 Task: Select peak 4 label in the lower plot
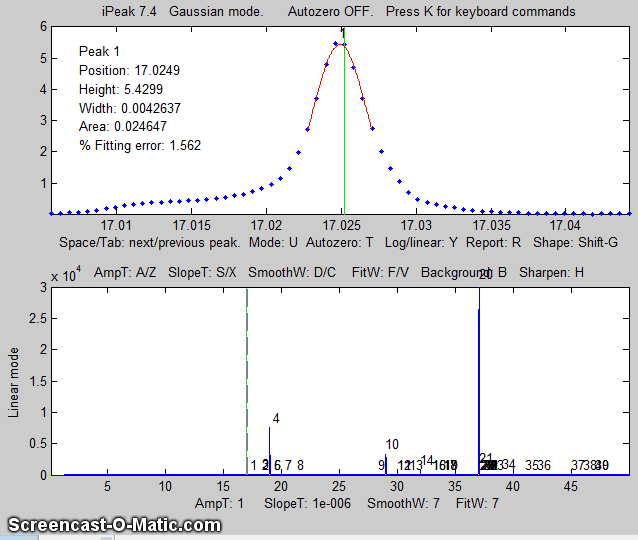click(276, 418)
